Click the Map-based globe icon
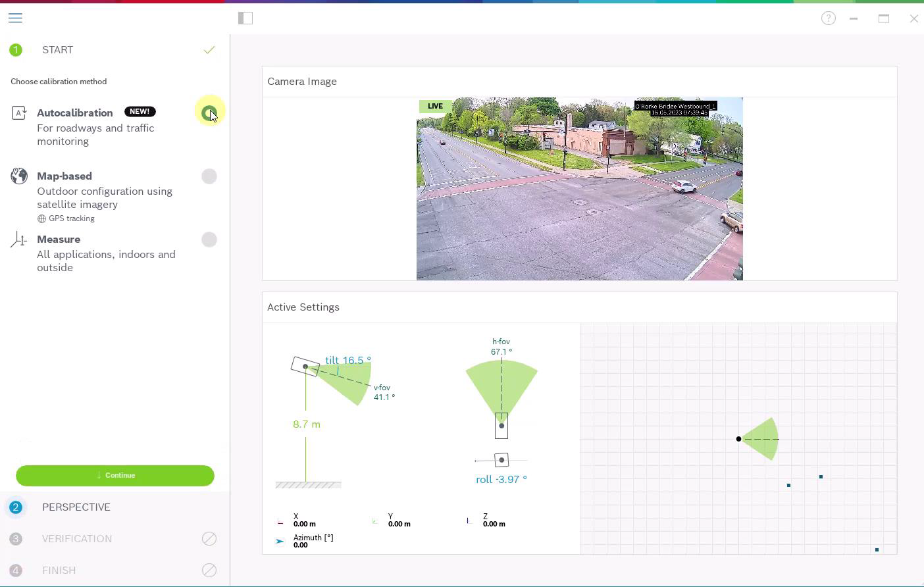 [19, 176]
